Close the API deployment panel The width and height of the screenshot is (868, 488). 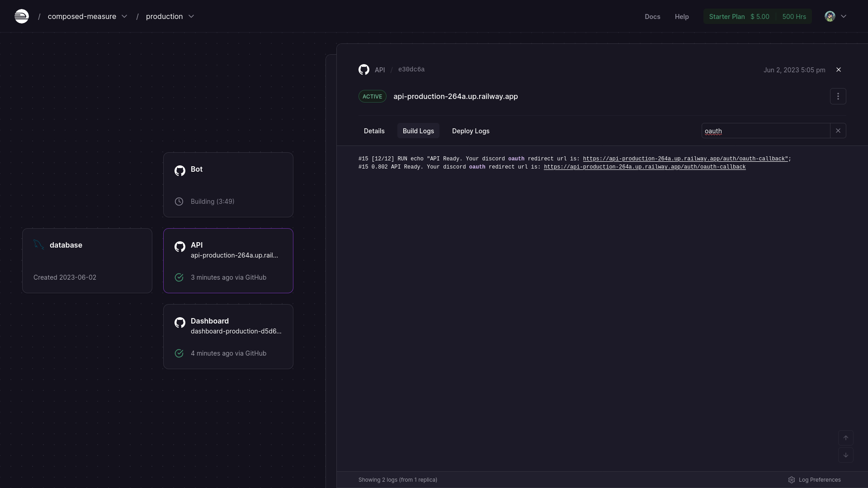coord(839,70)
